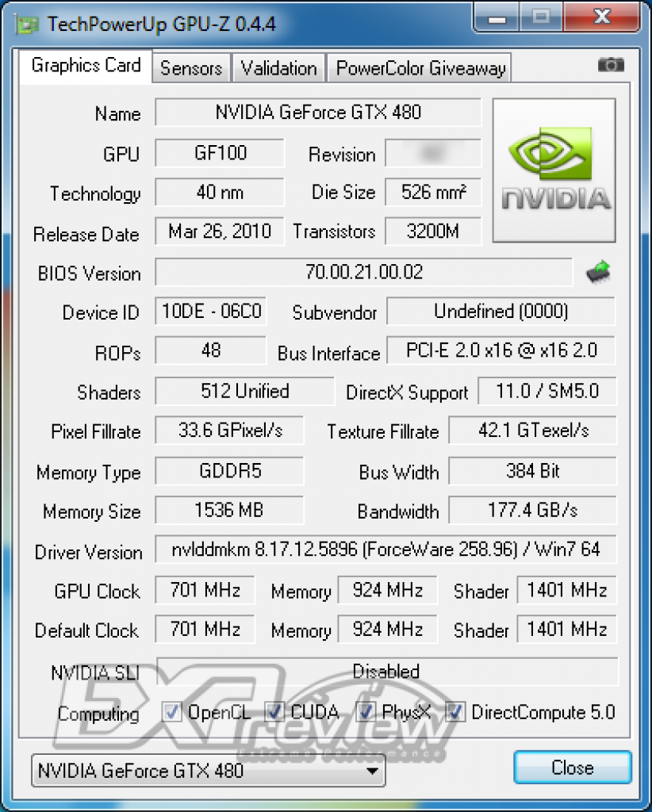Click the Bus Width field 384 Bit
Image resolution: width=652 pixels, height=812 pixels.
point(533,471)
